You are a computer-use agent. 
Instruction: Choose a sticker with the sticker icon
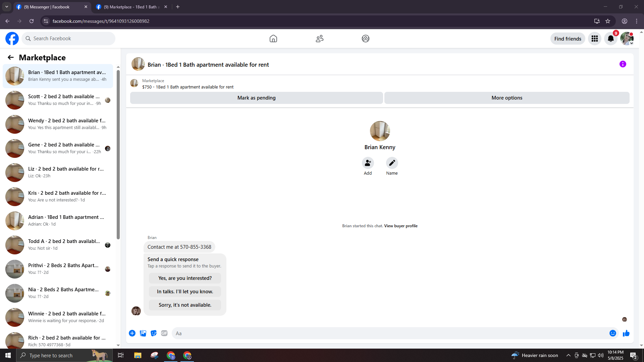click(154, 333)
